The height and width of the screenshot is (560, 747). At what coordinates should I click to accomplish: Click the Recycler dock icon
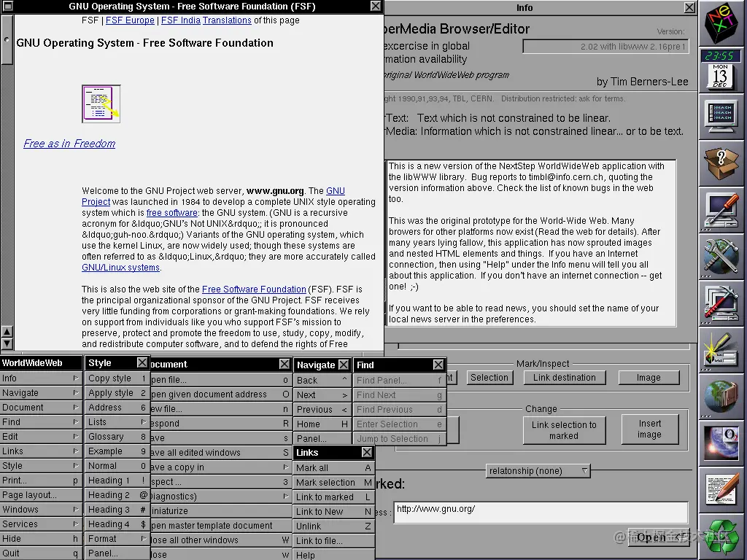[x=721, y=537]
